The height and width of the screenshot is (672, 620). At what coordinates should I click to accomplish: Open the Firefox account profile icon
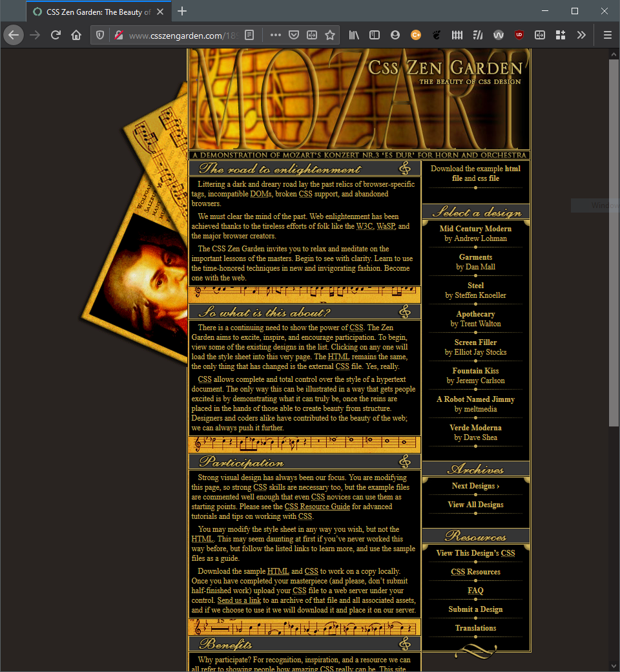[395, 35]
